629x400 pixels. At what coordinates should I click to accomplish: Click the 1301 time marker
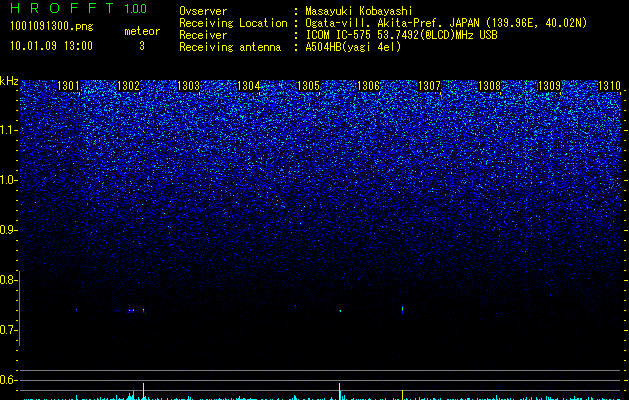pos(68,85)
